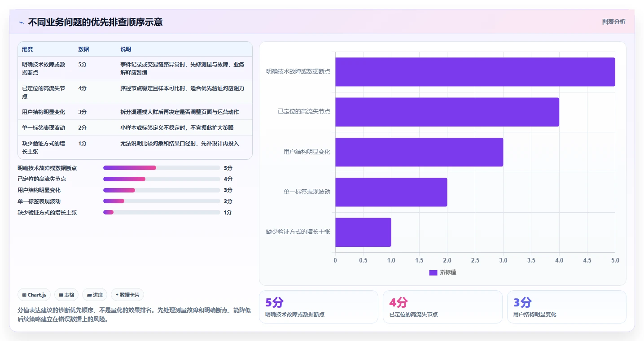This screenshot has height=341, width=644.
Task: Click the chart bar for 明确技术故障或数据断点
Action: (x=475, y=72)
